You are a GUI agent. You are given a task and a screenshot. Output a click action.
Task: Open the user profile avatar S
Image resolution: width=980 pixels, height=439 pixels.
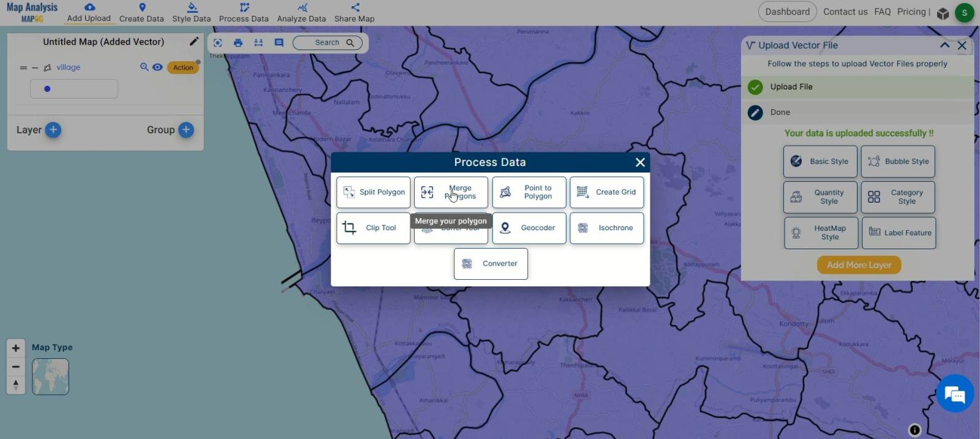tap(964, 12)
